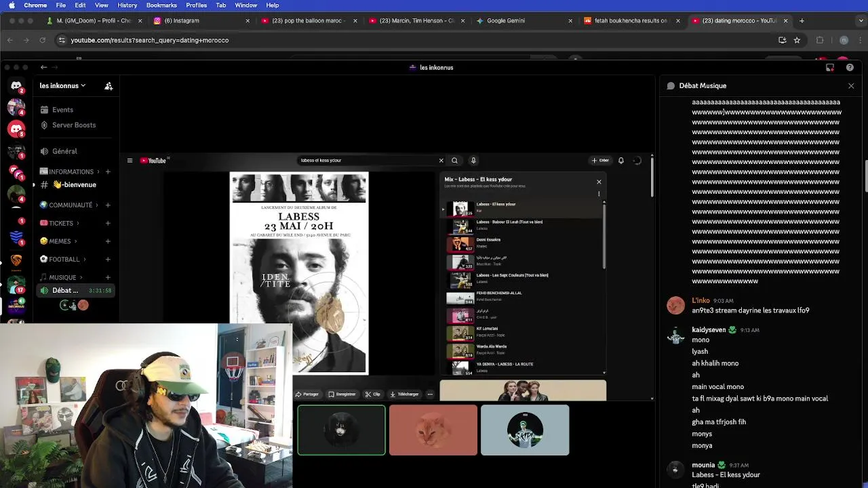Open more actions ellipsis under the video
This screenshot has width=868, height=488.
point(430,394)
